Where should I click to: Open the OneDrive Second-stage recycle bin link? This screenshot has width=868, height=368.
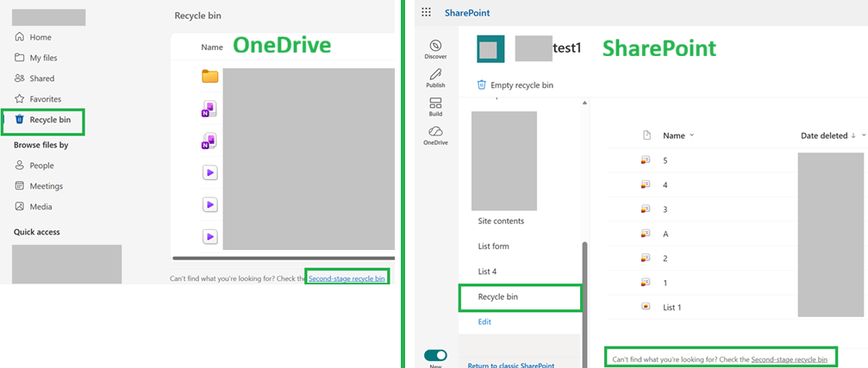click(347, 278)
